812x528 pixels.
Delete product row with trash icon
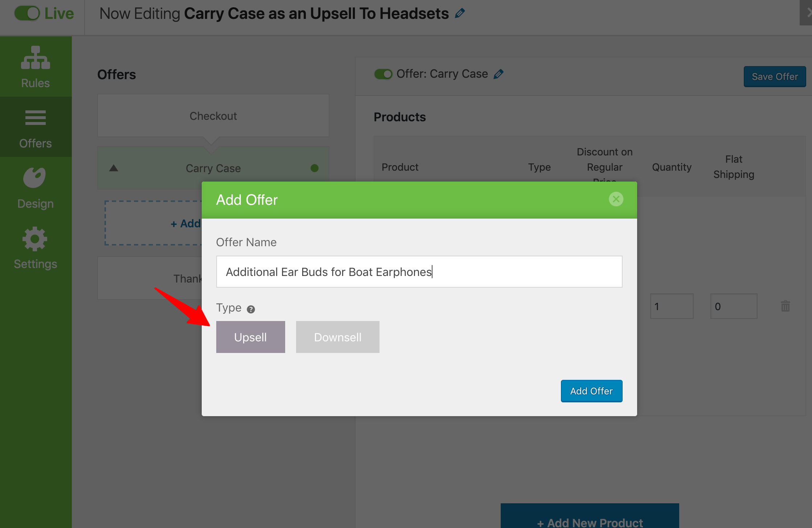(x=786, y=306)
